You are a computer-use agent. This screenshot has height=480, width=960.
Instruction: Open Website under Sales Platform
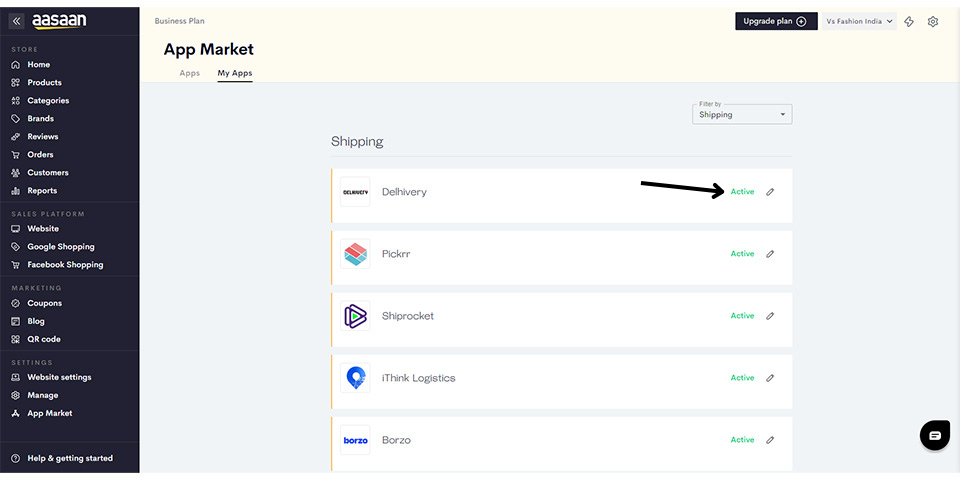click(43, 228)
